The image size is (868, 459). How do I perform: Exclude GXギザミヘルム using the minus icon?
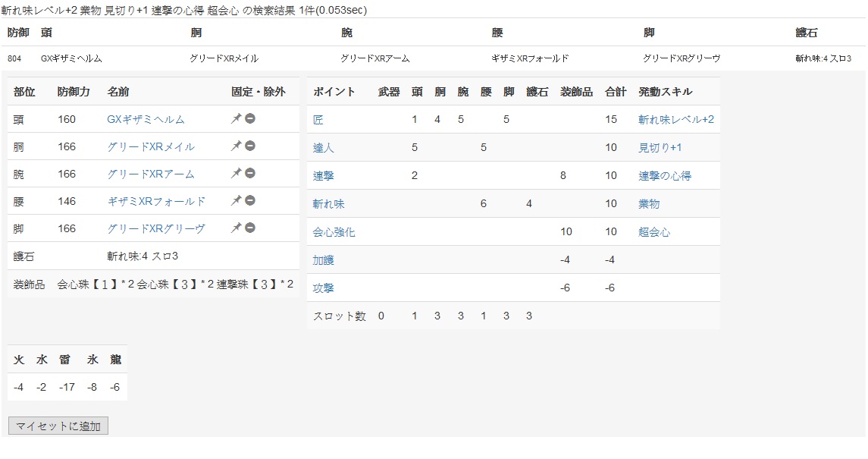tap(249, 118)
